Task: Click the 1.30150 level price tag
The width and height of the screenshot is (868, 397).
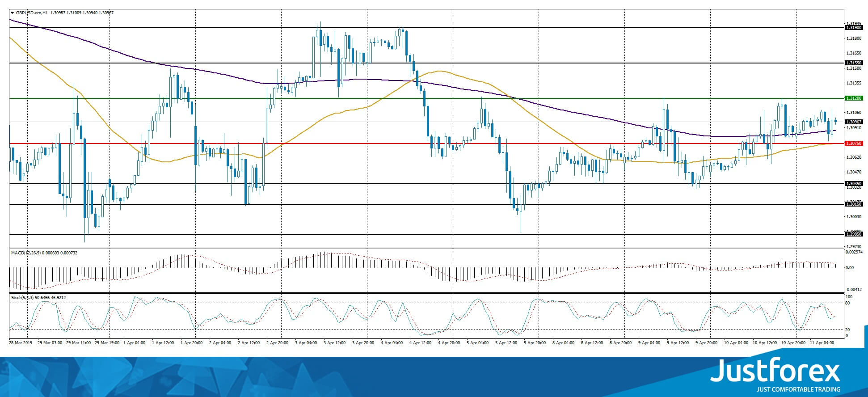Action: pos(854,204)
